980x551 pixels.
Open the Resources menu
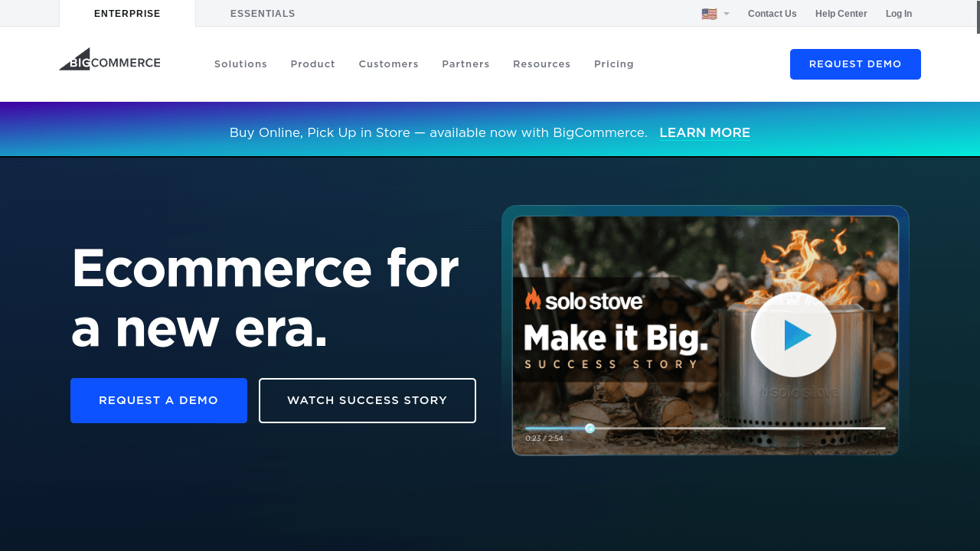click(542, 64)
